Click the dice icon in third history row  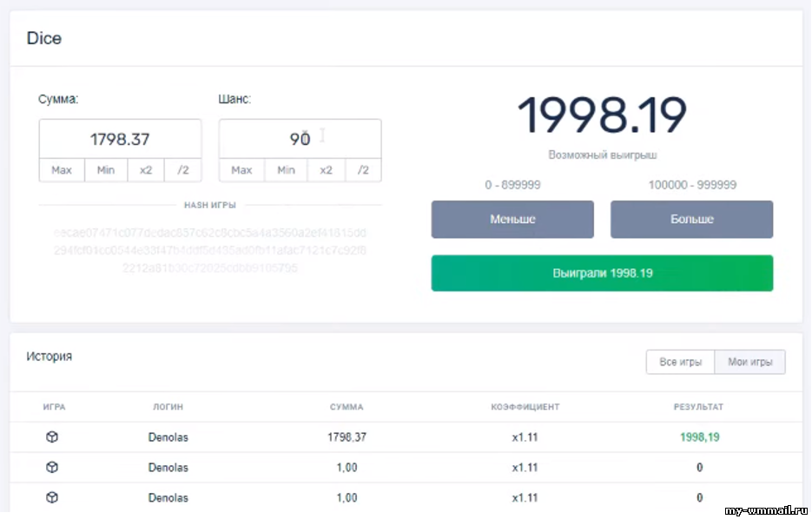pyautogui.click(x=52, y=498)
